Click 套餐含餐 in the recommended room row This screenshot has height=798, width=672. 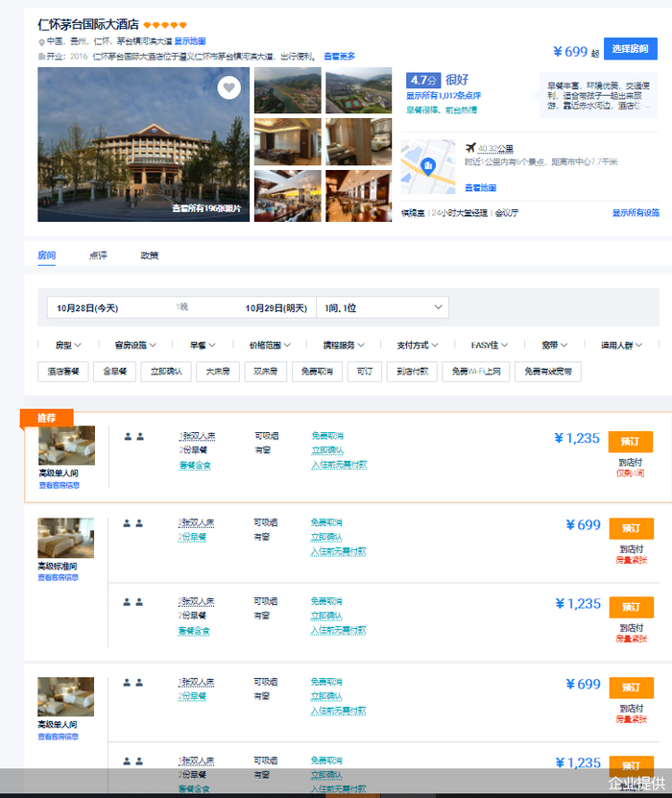point(194,465)
